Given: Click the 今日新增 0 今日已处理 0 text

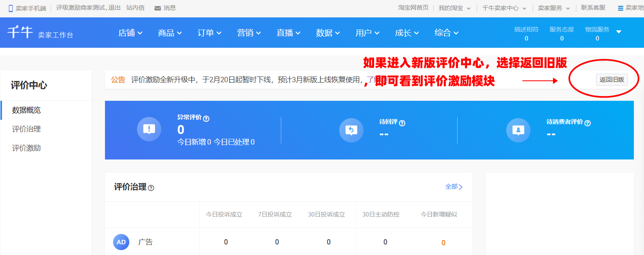Looking at the screenshot, I should (216, 142).
